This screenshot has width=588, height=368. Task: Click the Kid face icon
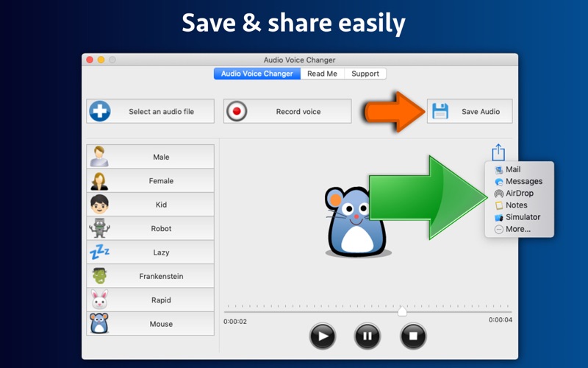click(x=99, y=205)
